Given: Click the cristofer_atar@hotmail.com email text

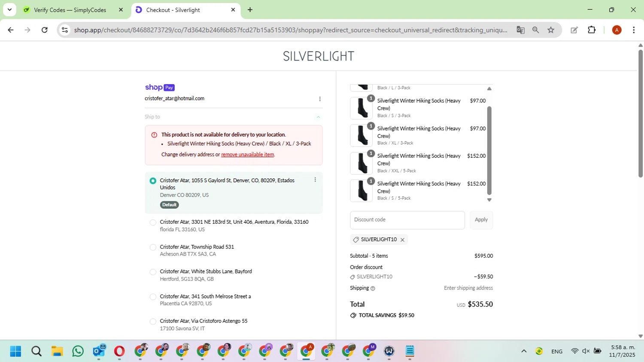Looking at the screenshot, I should (x=174, y=99).
